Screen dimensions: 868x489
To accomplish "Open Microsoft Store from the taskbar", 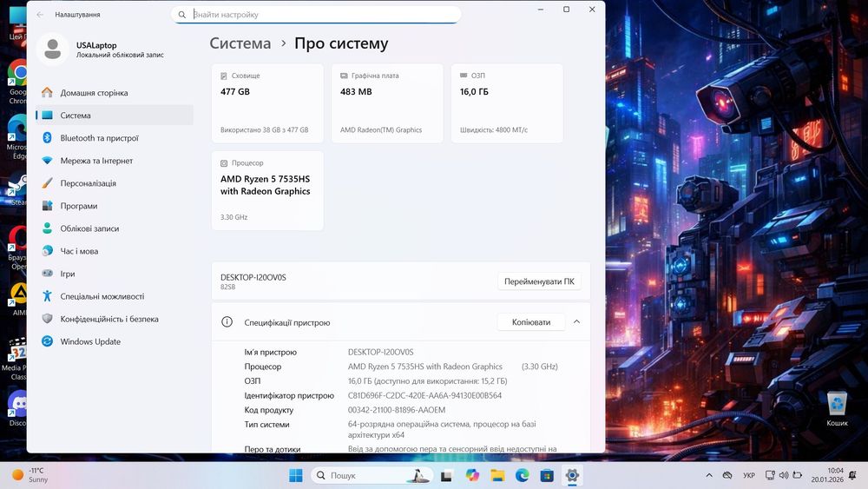I will click(x=547, y=475).
